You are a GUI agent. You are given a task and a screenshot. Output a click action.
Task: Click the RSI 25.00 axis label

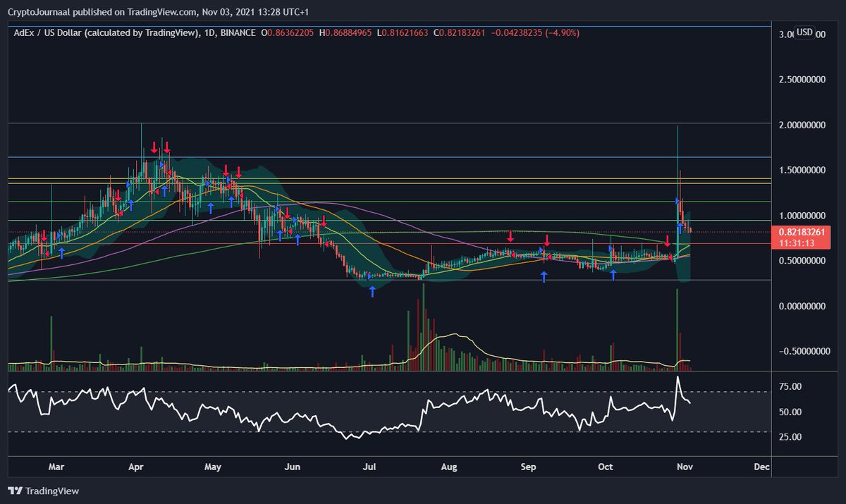click(x=790, y=437)
